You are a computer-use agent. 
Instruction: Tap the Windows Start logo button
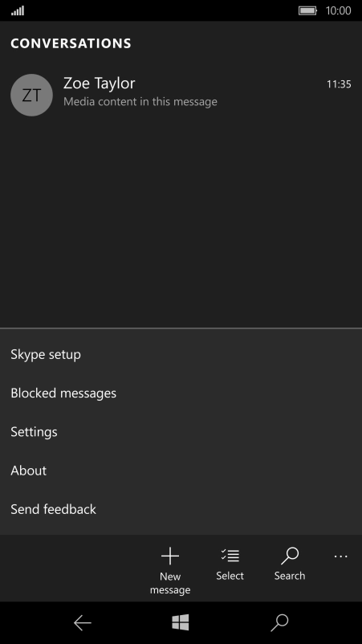(181, 622)
